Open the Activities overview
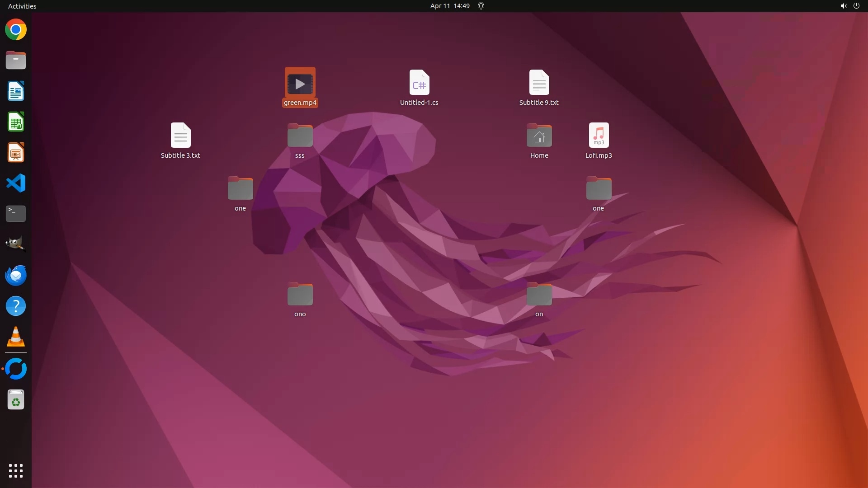868x488 pixels. click(22, 6)
